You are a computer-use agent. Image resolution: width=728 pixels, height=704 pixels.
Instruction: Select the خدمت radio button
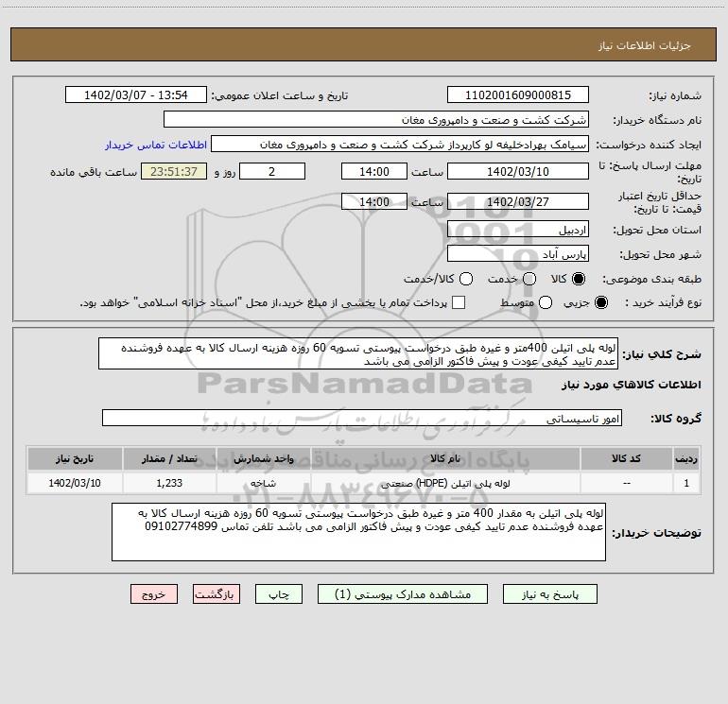pyautogui.click(x=529, y=279)
